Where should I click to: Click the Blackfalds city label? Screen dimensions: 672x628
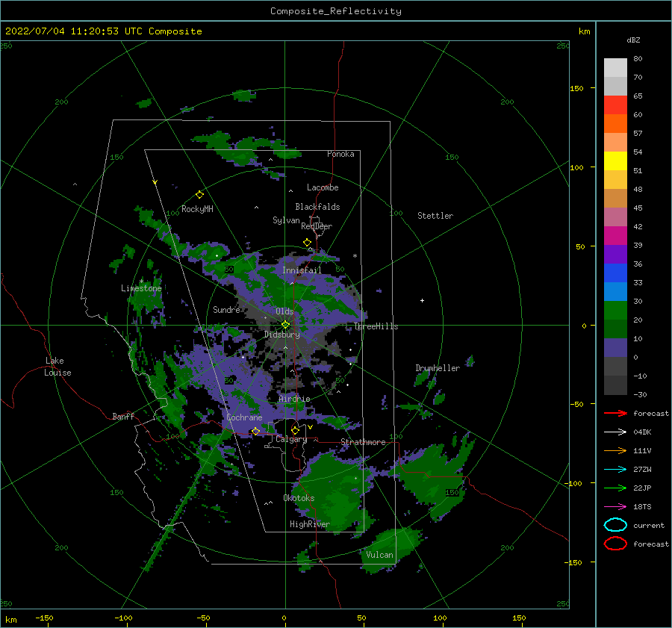pyautogui.click(x=317, y=207)
